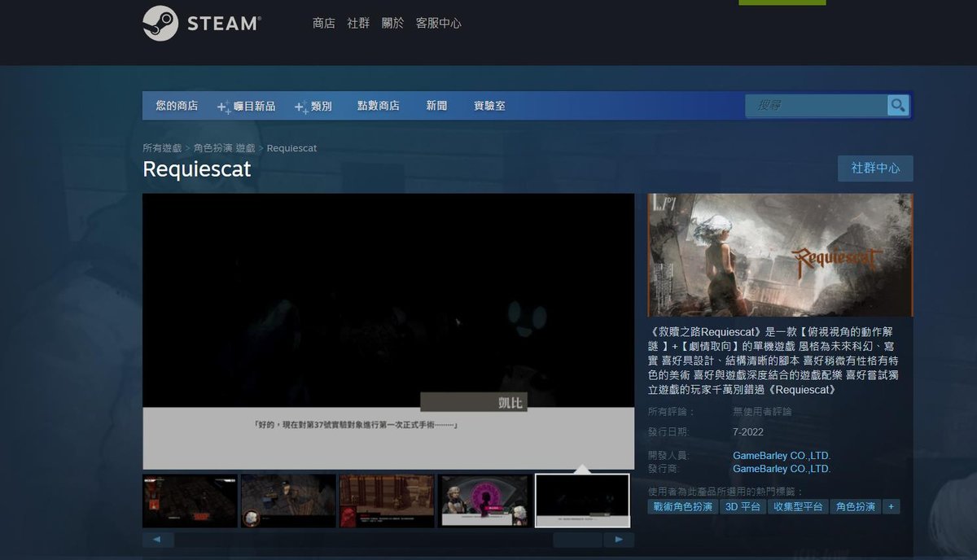Click the 所有遊戲 breadcrumb link
Screen dimensions: 977x560
pos(162,148)
